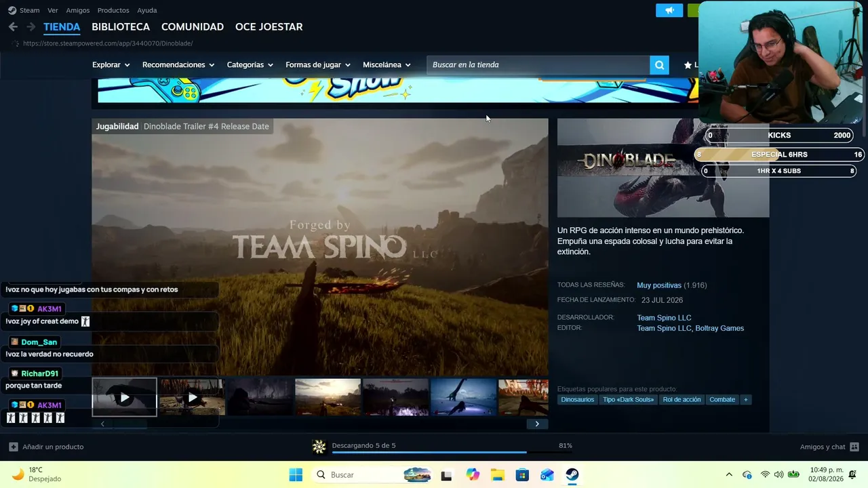Open the Productos menu

coord(113,10)
